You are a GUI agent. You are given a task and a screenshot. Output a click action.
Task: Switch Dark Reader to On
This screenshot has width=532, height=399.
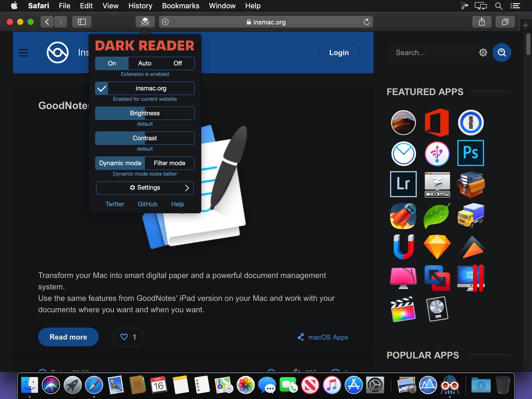(x=112, y=63)
